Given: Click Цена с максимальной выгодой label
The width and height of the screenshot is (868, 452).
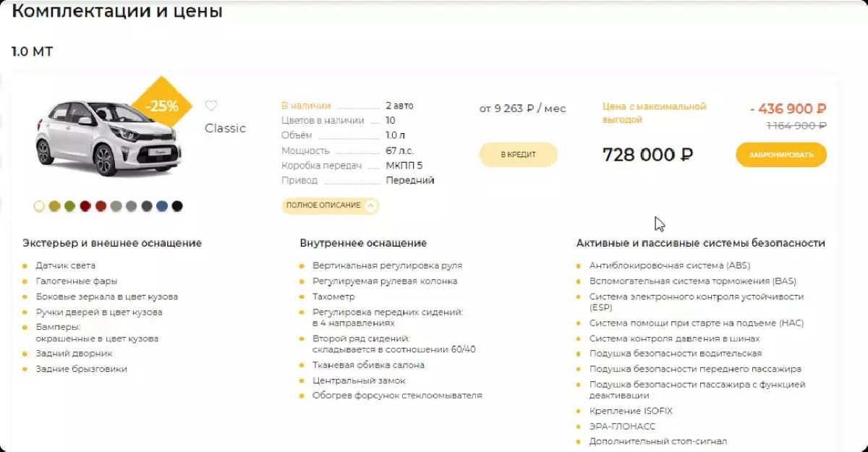Looking at the screenshot, I should (x=655, y=113).
